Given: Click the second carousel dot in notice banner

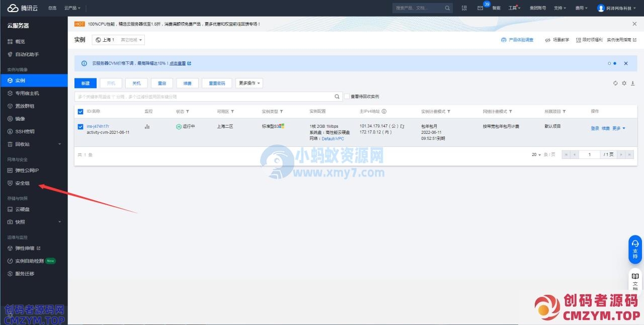Looking at the screenshot, I should 614,63.
